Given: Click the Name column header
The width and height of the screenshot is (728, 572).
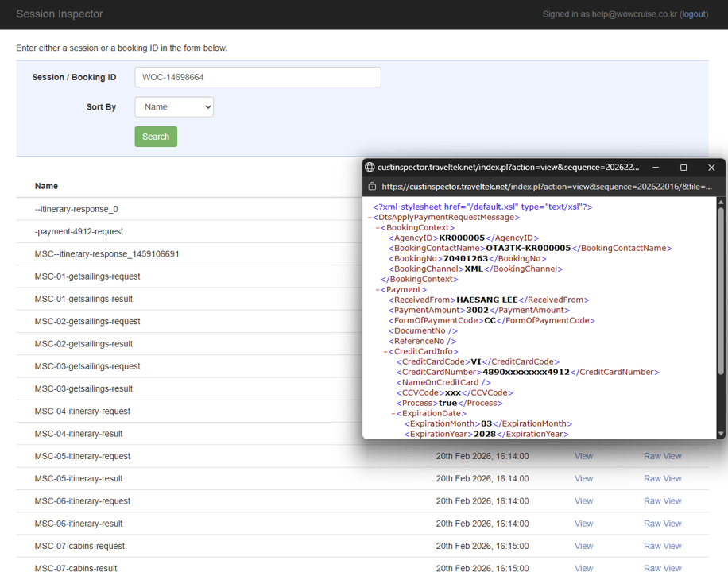Looking at the screenshot, I should [x=46, y=186].
